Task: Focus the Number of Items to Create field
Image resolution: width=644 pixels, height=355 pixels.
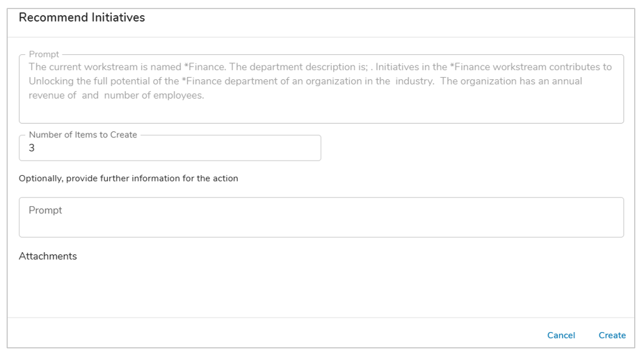Action: [170, 148]
